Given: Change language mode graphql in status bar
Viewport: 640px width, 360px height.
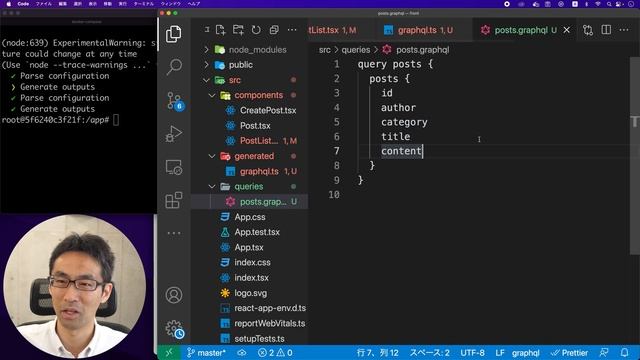Looking at the screenshot, I should coord(526,353).
